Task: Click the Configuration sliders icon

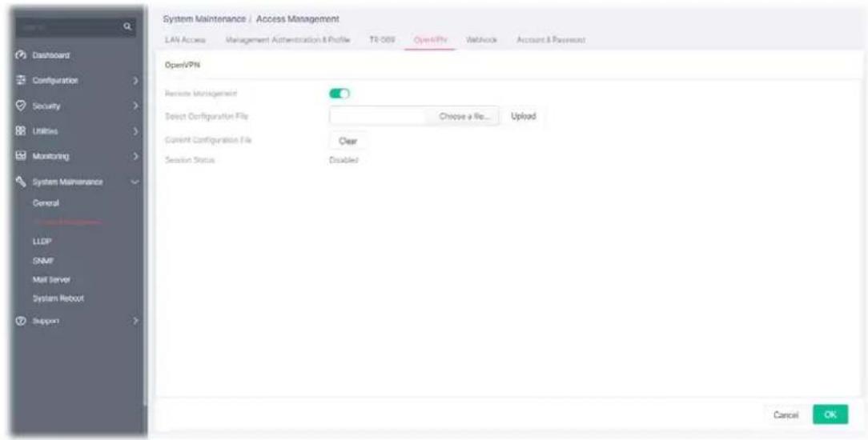Action: 22,81
